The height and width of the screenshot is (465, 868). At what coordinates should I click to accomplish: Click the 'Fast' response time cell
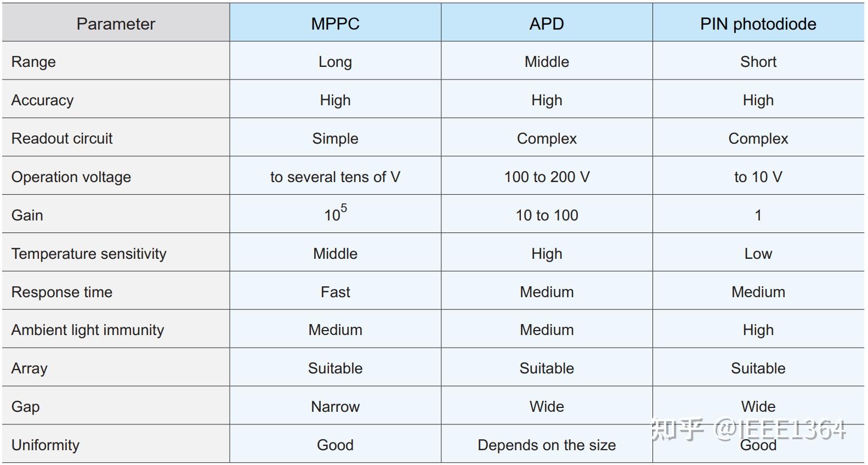point(335,292)
